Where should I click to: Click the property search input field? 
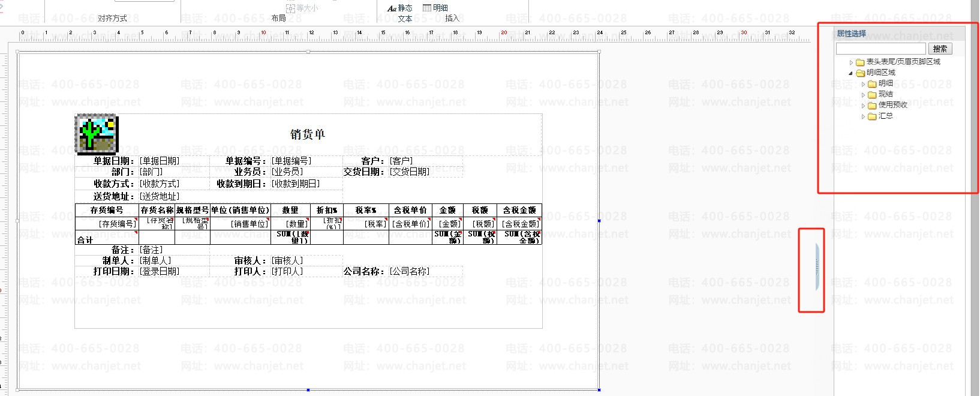880,49
